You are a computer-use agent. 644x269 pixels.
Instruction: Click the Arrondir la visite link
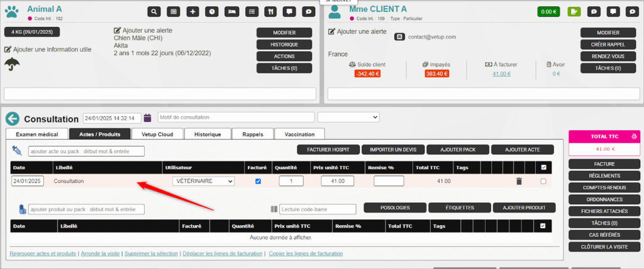pos(101,253)
